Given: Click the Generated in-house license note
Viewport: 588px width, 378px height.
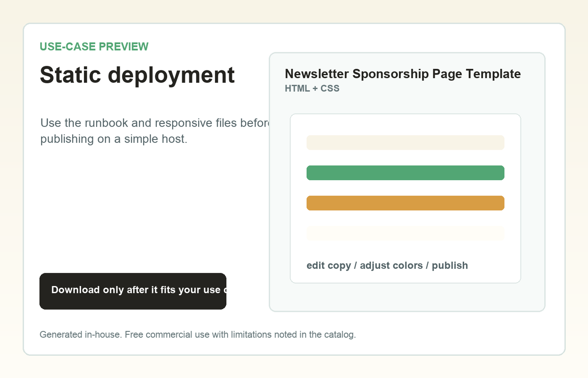Looking at the screenshot, I should 198,335.
